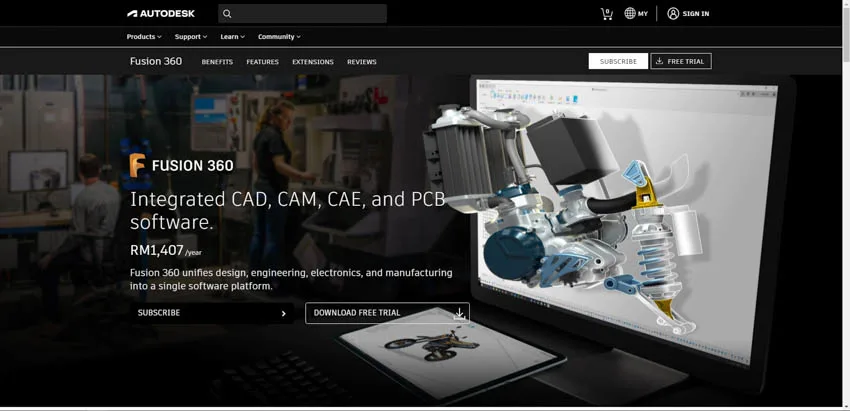This screenshot has width=850, height=411.
Task: Click the tablet motorcycle image
Action: [430, 342]
